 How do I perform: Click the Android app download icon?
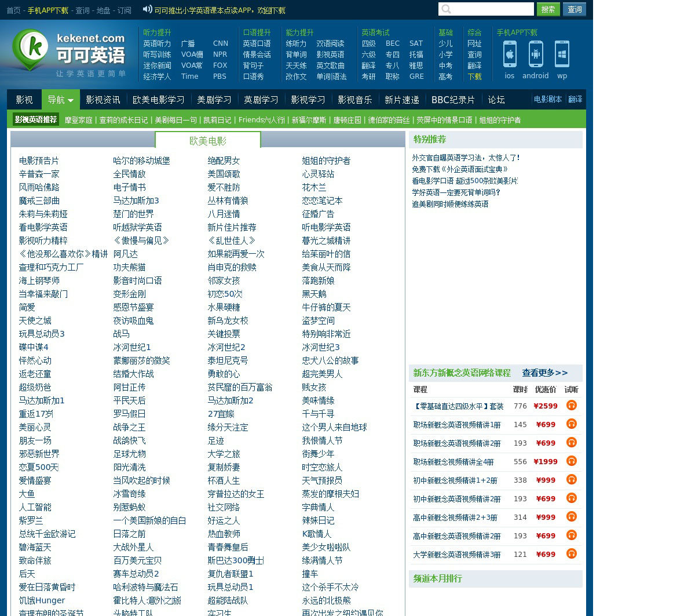536,54
